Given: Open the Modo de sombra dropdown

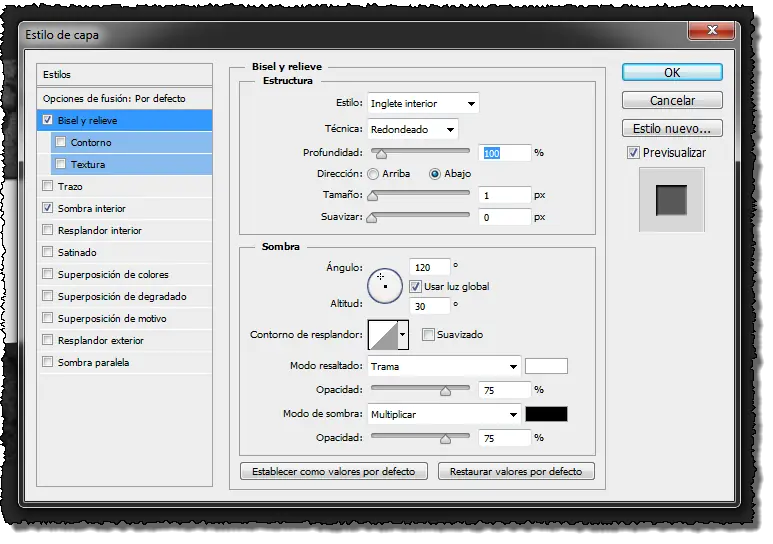Looking at the screenshot, I should coord(444,414).
